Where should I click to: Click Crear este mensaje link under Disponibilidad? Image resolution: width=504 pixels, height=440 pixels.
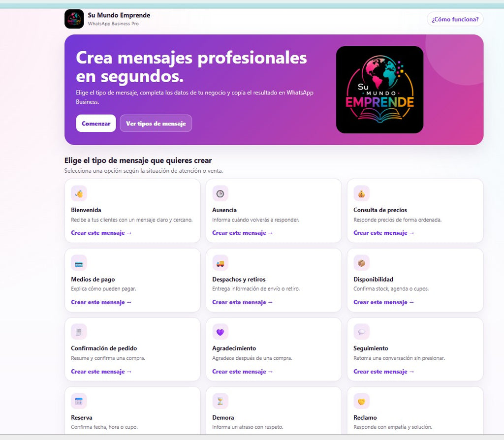(x=384, y=303)
